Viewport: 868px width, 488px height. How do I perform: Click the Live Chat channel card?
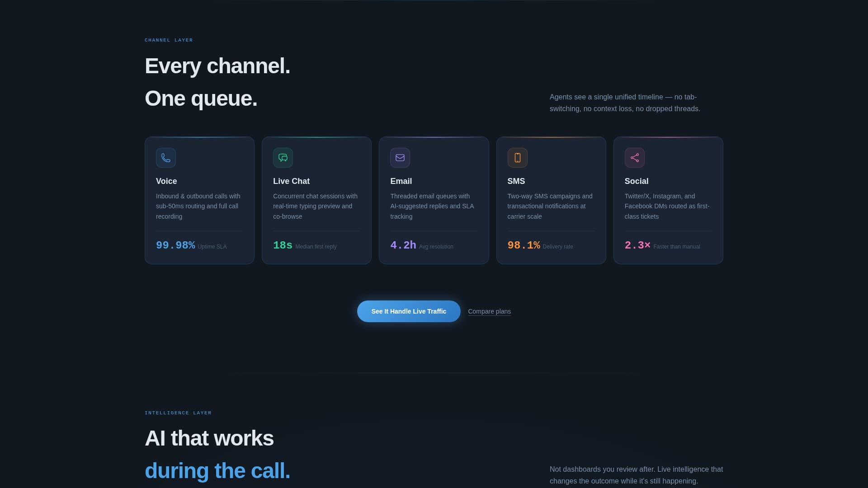pyautogui.click(x=316, y=200)
